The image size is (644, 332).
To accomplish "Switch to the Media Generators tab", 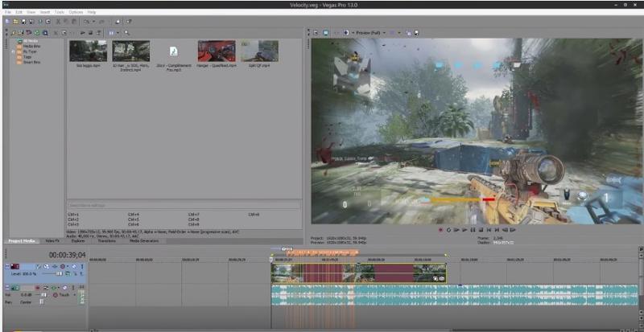I will pos(144,241).
